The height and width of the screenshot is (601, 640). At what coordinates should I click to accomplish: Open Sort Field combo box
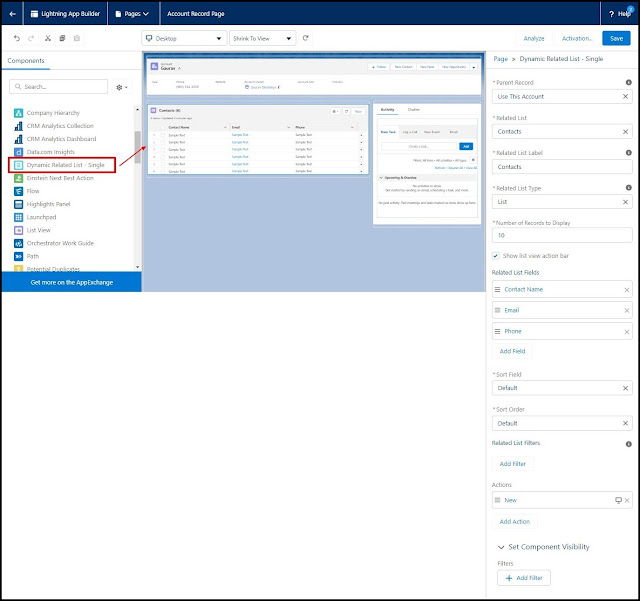click(x=562, y=388)
